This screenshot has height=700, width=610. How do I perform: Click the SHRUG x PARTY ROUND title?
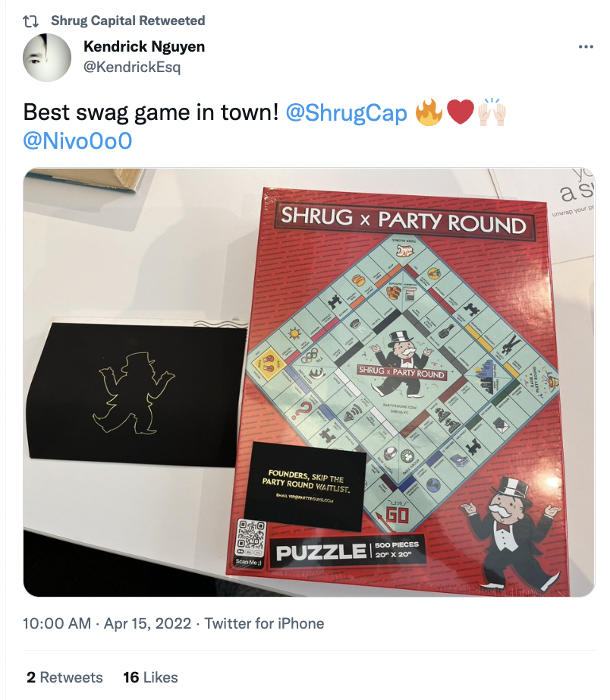click(404, 221)
